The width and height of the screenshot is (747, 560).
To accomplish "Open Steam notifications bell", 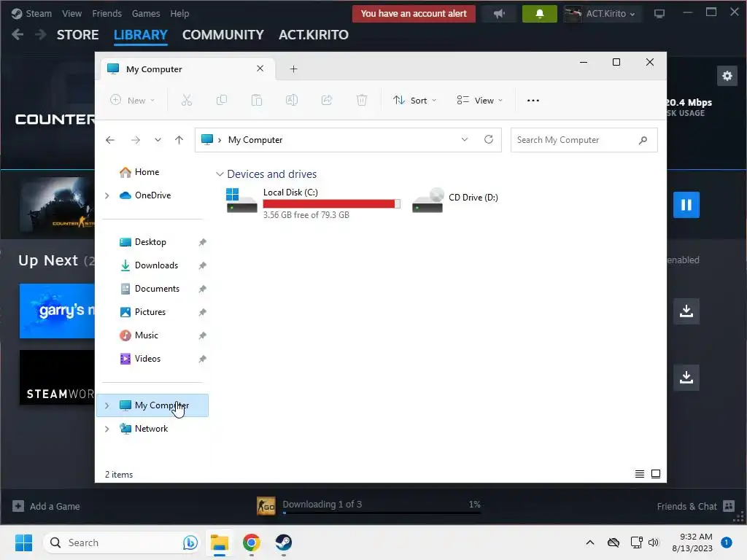I will tap(540, 13).
